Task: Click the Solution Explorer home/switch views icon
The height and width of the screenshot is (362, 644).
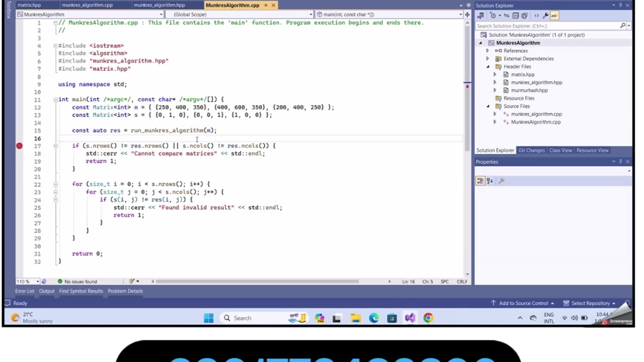Action: [481, 16]
